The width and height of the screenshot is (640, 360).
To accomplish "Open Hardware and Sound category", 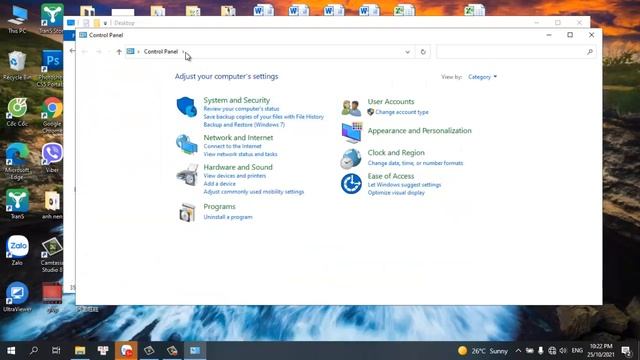I will (x=238, y=167).
